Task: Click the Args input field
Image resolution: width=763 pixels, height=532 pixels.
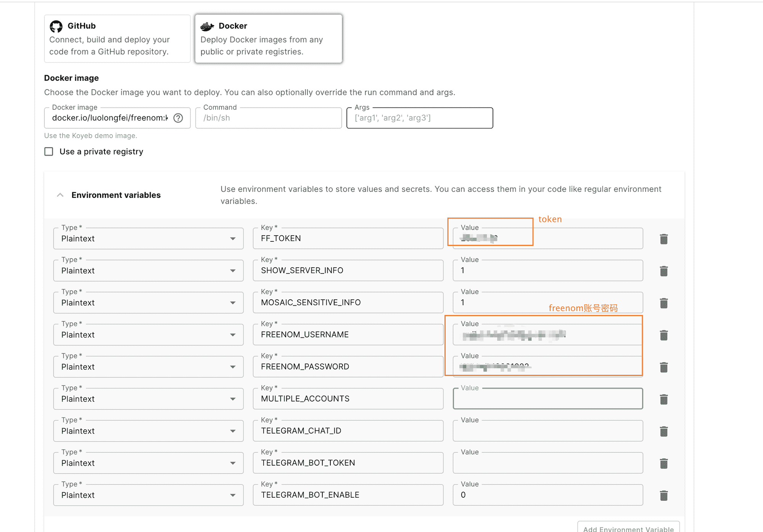Action: 420,118
